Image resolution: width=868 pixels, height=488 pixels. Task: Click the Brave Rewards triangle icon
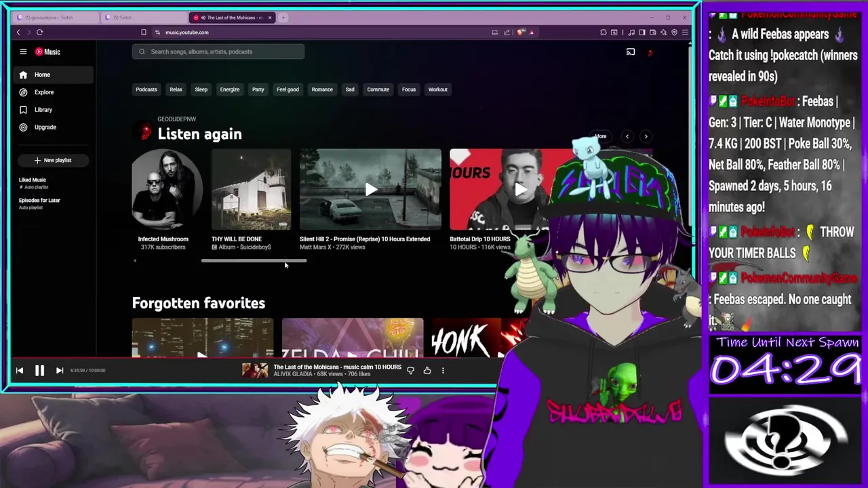tap(532, 33)
